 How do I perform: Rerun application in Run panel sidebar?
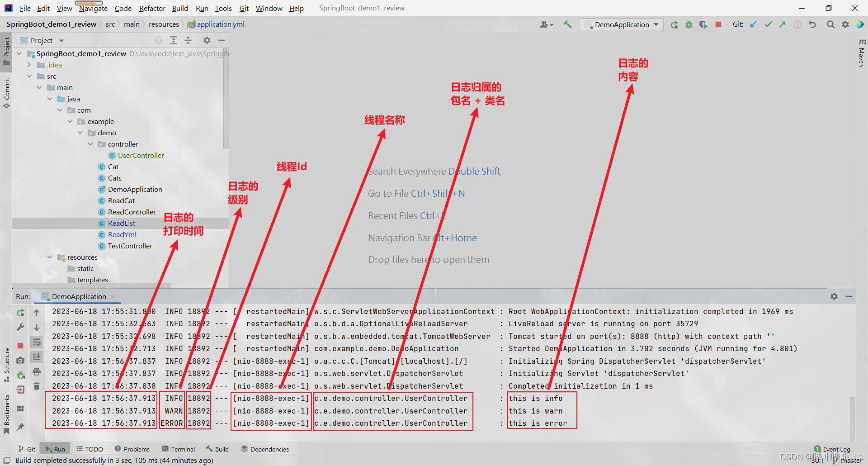(20, 313)
